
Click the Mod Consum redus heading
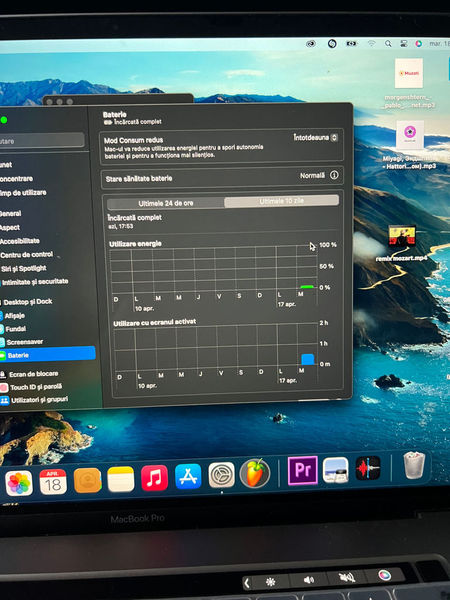(x=134, y=140)
